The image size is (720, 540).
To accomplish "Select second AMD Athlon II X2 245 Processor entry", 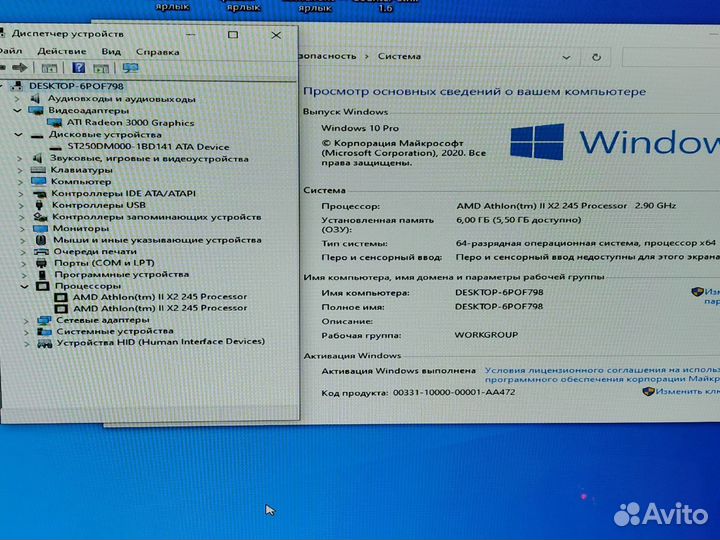I will (160, 308).
